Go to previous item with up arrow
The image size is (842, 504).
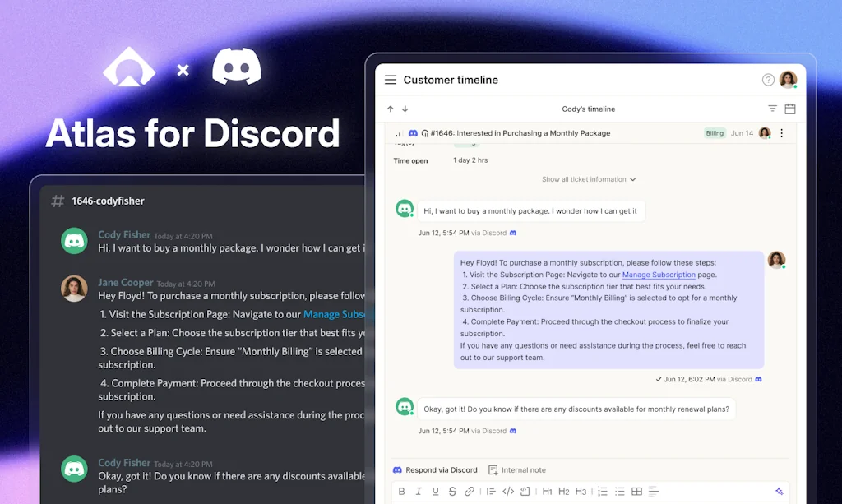pyautogui.click(x=391, y=109)
